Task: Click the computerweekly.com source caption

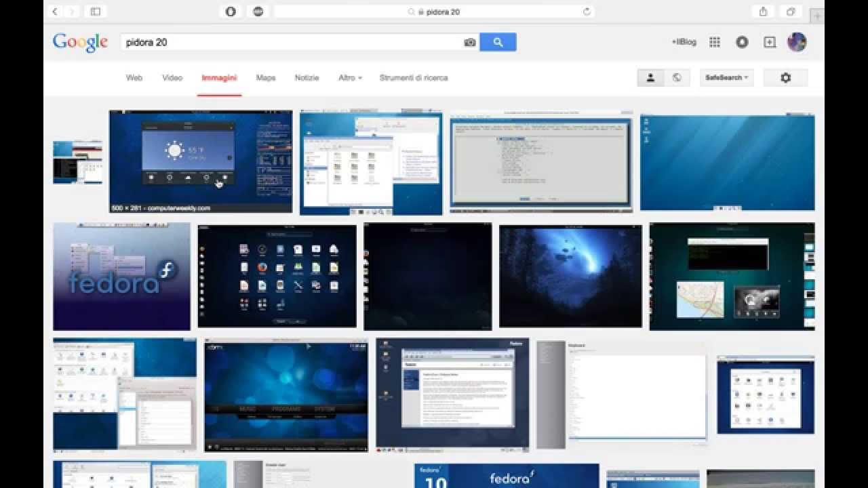Action: (161, 208)
